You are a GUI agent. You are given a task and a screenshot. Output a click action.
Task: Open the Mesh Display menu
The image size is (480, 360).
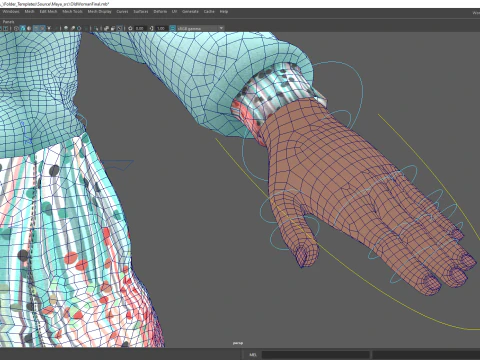click(x=99, y=11)
